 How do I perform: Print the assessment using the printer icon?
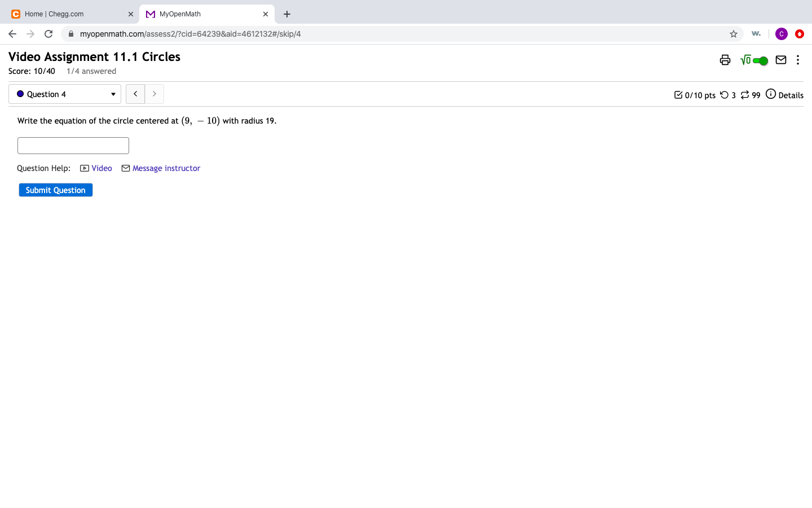725,60
